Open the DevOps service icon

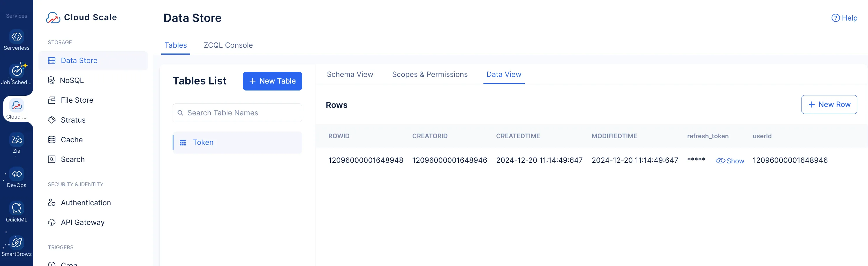click(16, 174)
